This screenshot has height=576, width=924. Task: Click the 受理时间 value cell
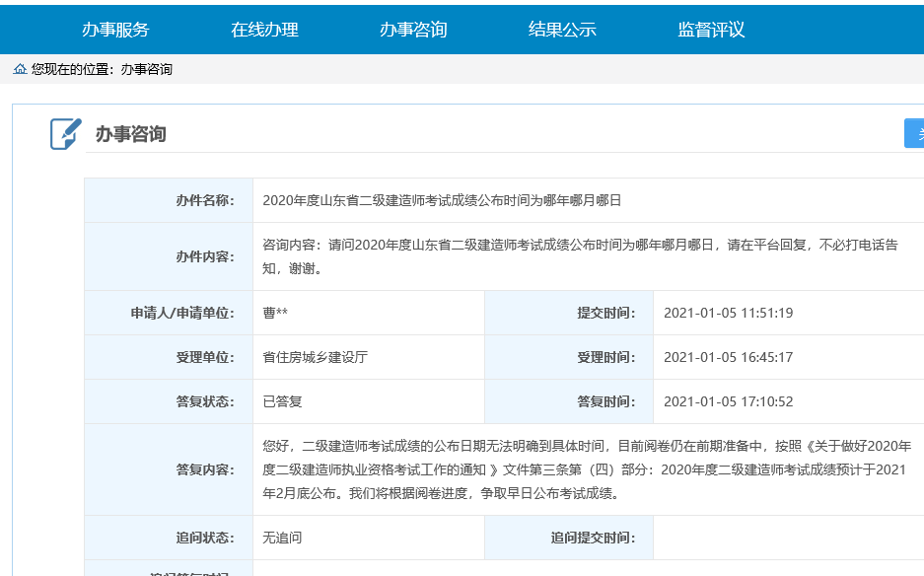coord(731,356)
